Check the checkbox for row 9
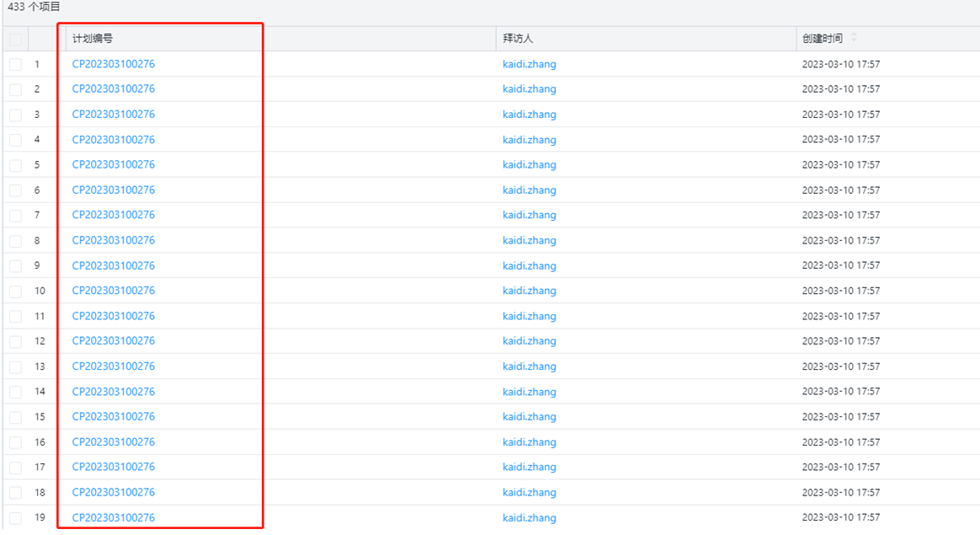Image resolution: width=980 pixels, height=535 pixels. (x=16, y=266)
